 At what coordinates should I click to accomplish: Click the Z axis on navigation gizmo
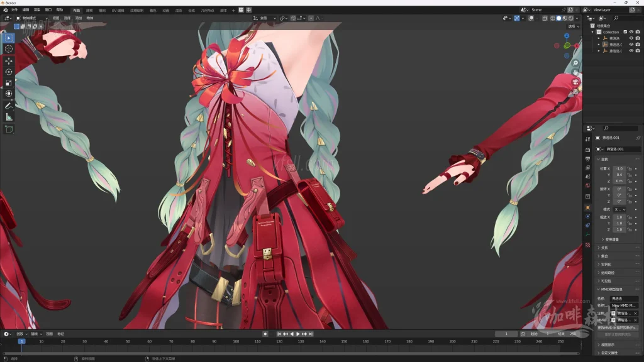point(567,36)
